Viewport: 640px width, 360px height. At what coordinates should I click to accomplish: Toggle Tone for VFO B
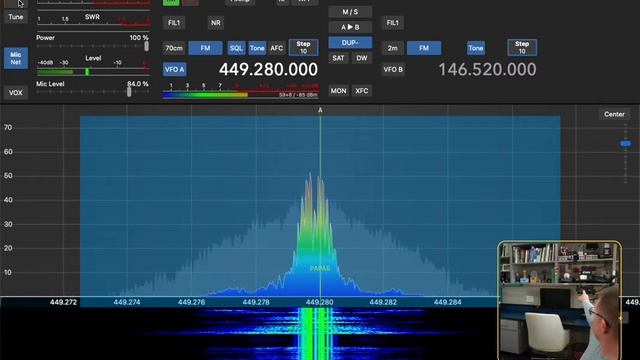tap(476, 48)
